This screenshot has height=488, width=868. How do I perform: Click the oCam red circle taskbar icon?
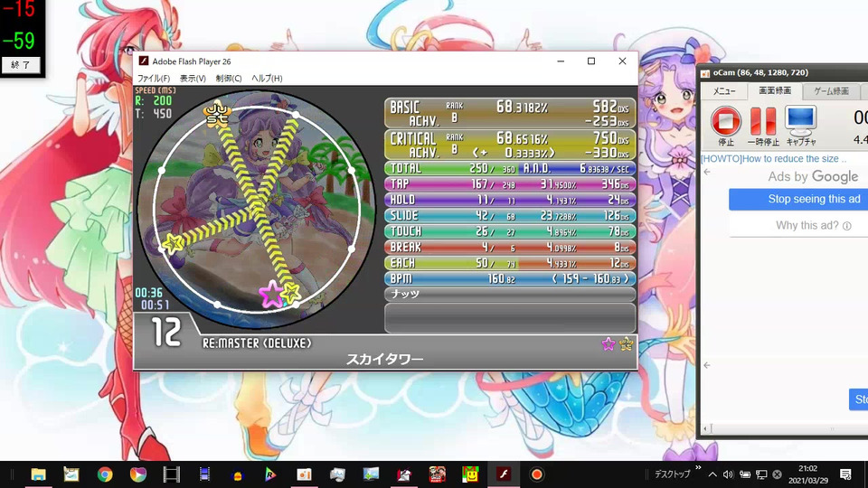pos(536,474)
